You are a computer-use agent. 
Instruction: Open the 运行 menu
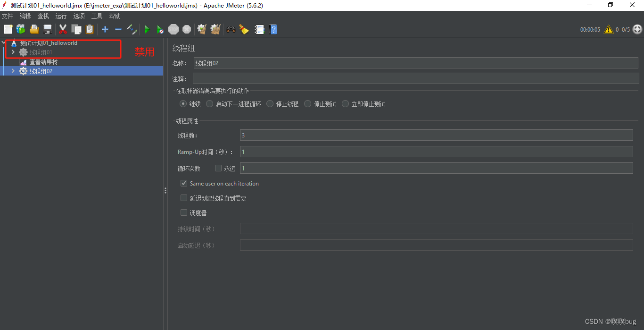pos(61,16)
